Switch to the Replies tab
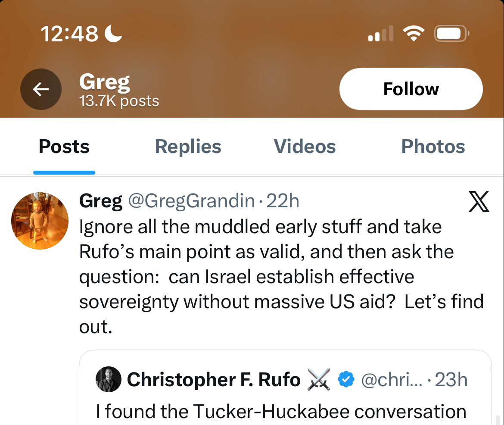 coord(188,147)
